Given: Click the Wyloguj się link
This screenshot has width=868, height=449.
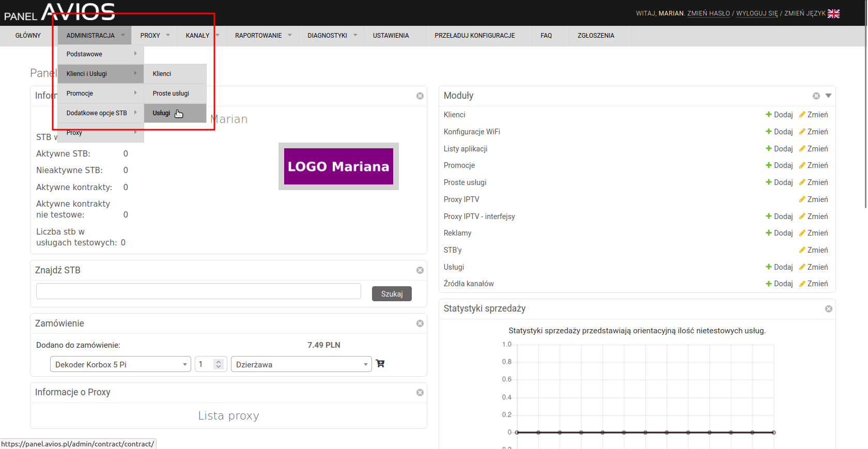Looking at the screenshot, I should pos(757,13).
